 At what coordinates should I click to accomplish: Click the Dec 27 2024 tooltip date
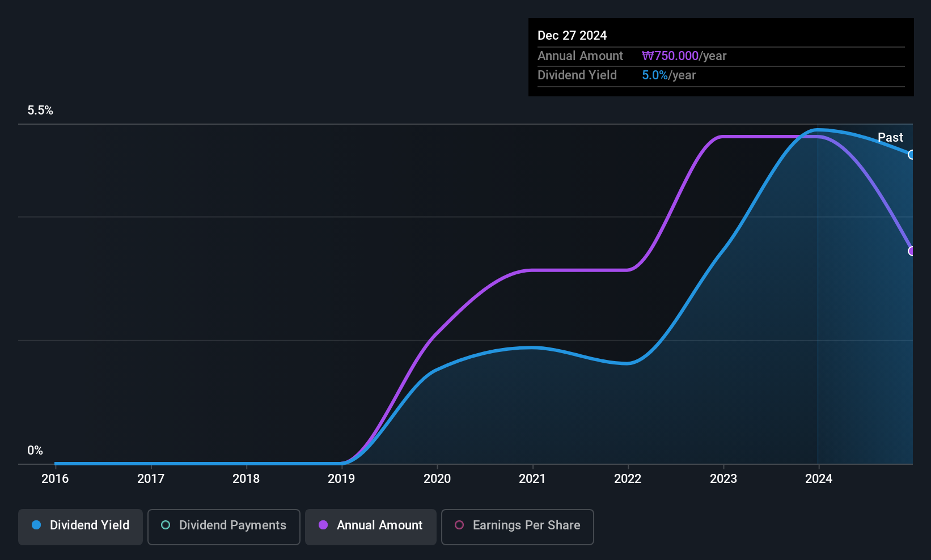click(572, 36)
